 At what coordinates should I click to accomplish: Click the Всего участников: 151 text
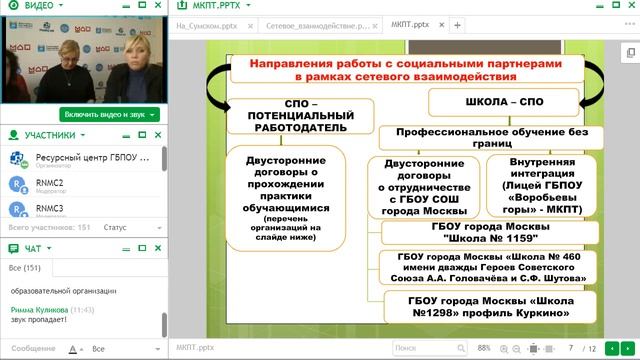[x=49, y=227]
